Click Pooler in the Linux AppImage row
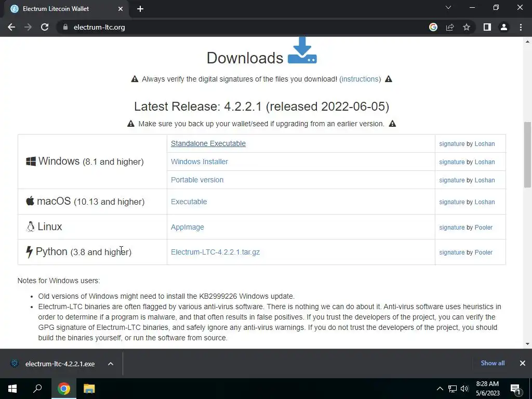532x399 pixels. tap(484, 228)
